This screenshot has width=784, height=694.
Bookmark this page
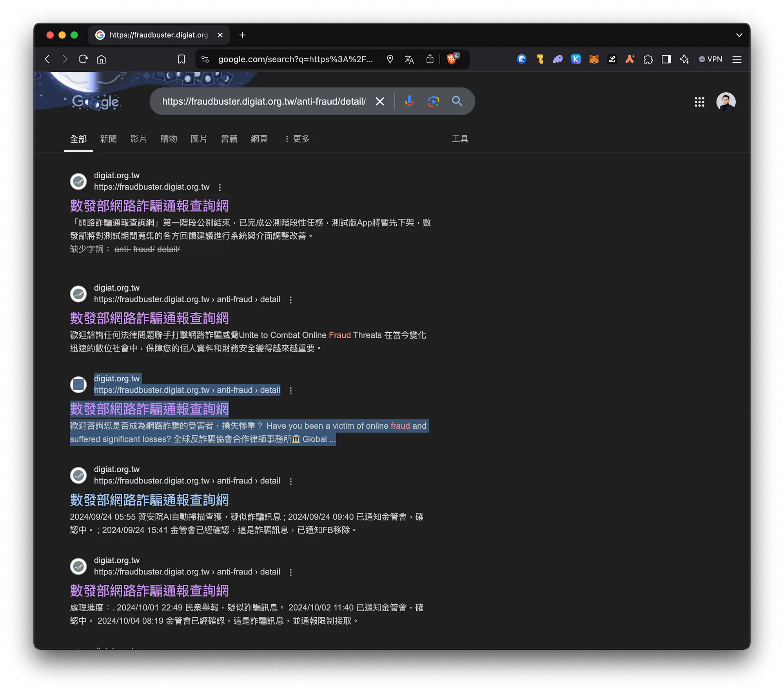click(181, 59)
